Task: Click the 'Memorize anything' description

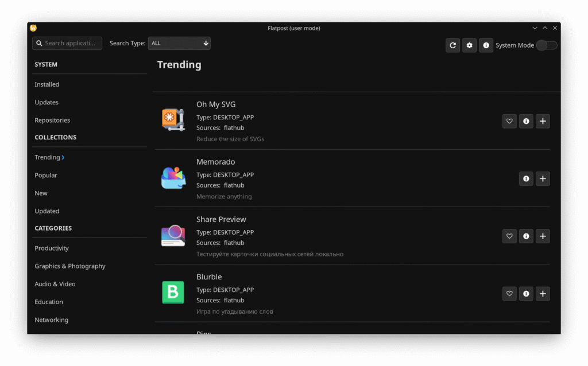Action: point(224,197)
